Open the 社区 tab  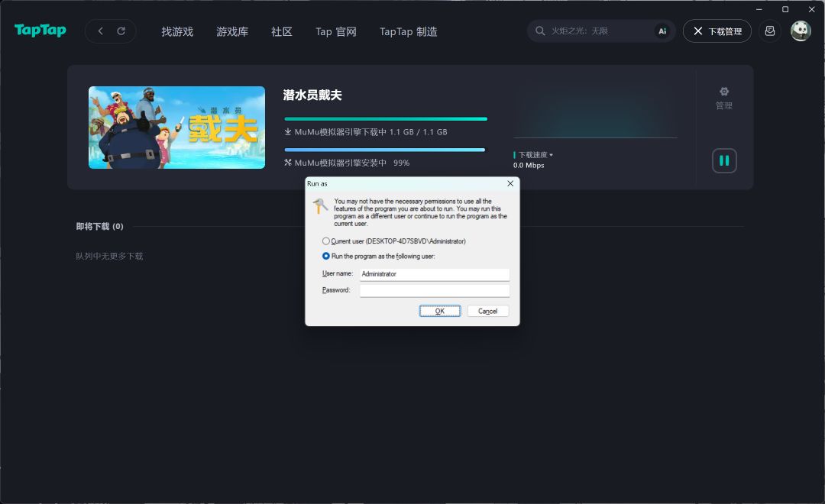point(281,31)
